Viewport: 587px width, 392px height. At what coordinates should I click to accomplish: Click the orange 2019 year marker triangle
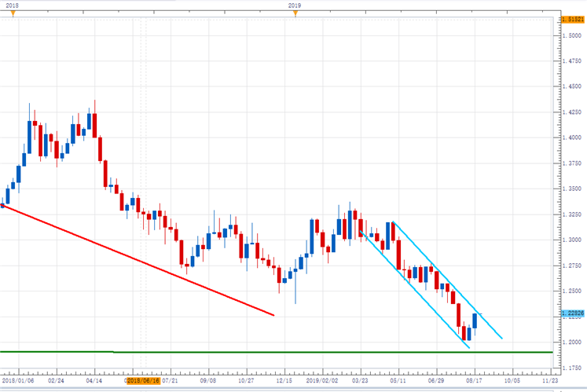point(294,13)
